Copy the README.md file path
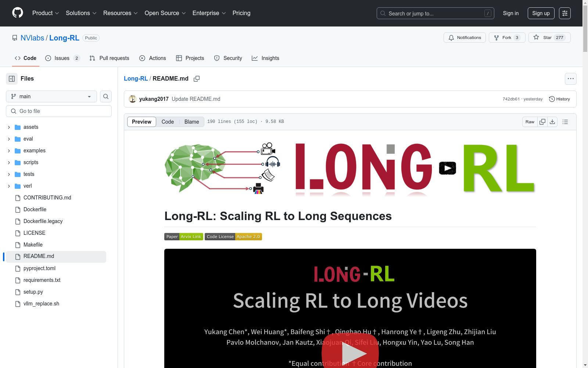This screenshot has width=588, height=368. pos(197,79)
